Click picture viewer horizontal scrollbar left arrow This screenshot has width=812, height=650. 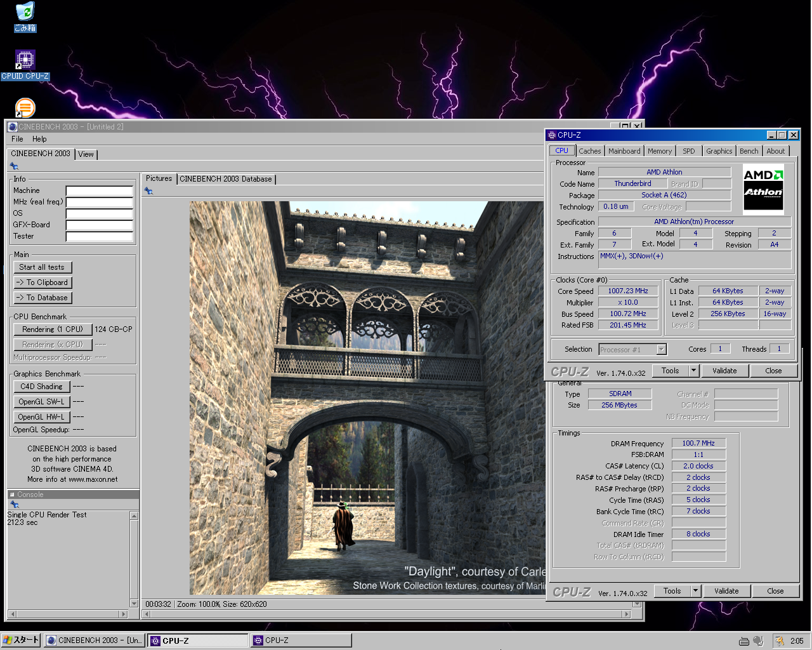click(x=147, y=614)
